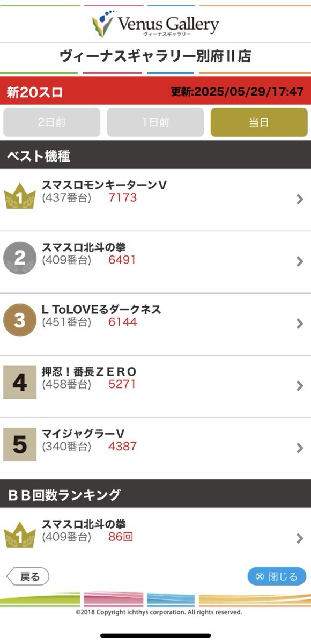
Task: Open the chevron for 北斗の拳 86回
Action: click(x=300, y=538)
